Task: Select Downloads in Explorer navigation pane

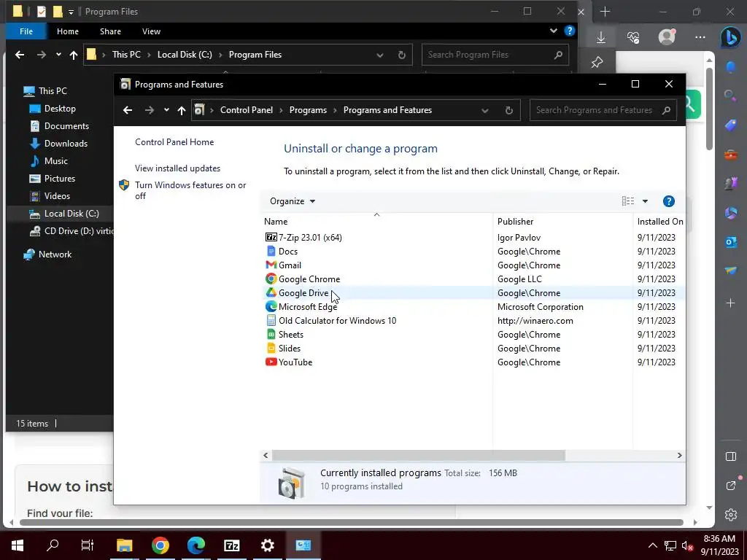Action: [x=66, y=144]
